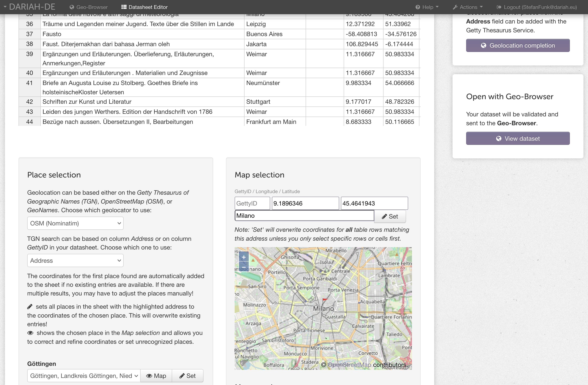This screenshot has height=385, width=588.
Task: Expand Göttingen place results dropdown
Action: pyautogui.click(x=84, y=376)
